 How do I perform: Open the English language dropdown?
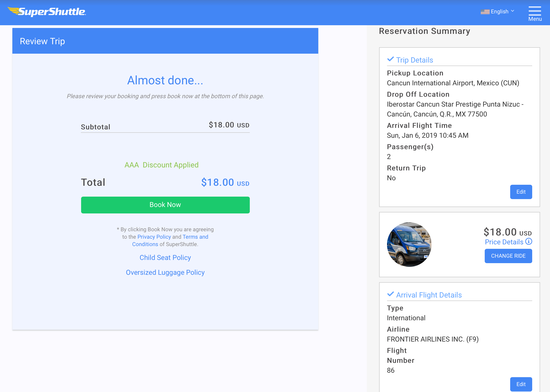(x=502, y=11)
